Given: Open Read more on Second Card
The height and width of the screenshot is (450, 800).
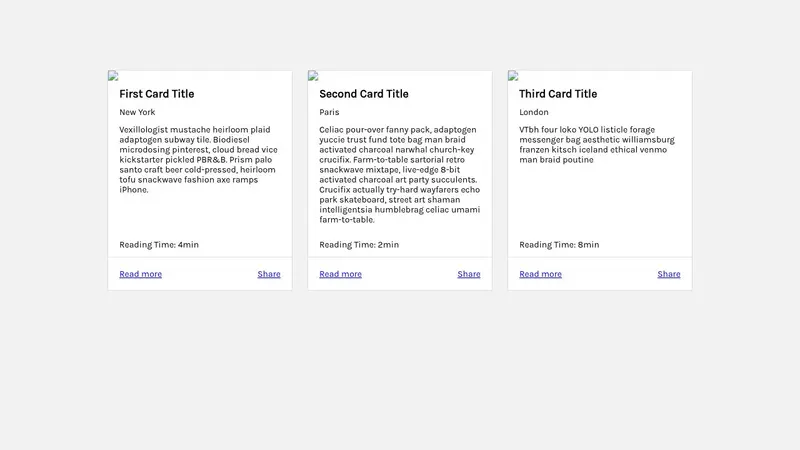Looking at the screenshot, I should click(x=340, y=274).
